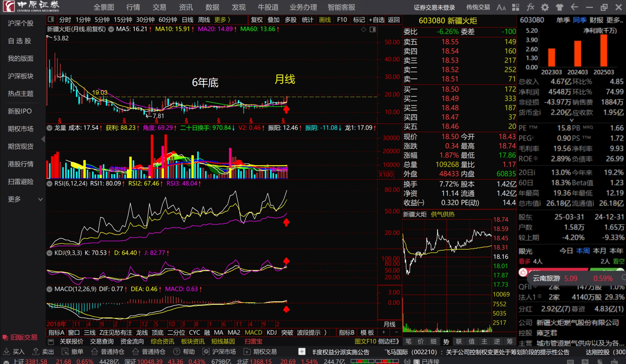Image resolution: width=626 pixels, height=364 pixels.
Task: Click the 202503 orange profit bar
Action: tap(604, 50)
